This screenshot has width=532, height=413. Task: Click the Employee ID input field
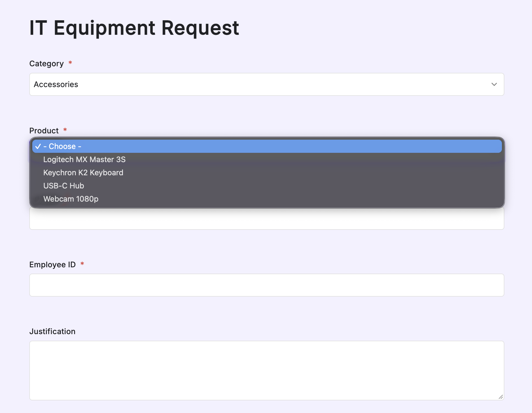[x=267, y=285]
